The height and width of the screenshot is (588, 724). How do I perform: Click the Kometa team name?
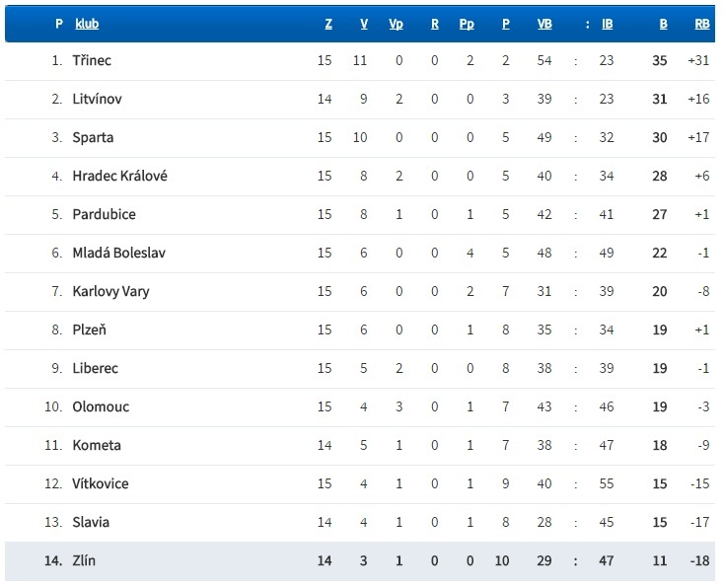click(x=97, y=445)
